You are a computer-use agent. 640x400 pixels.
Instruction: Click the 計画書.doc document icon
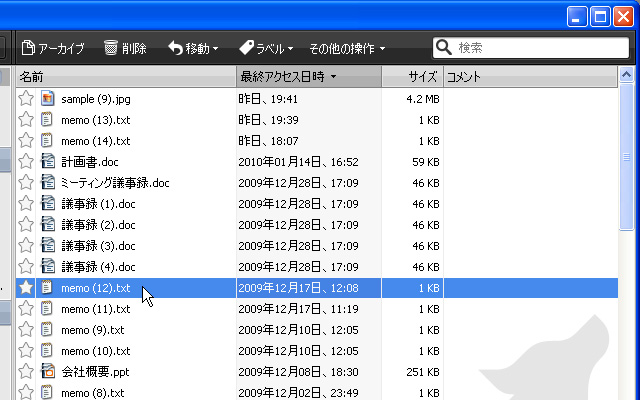pyautogui.click(x=48, y=161)
